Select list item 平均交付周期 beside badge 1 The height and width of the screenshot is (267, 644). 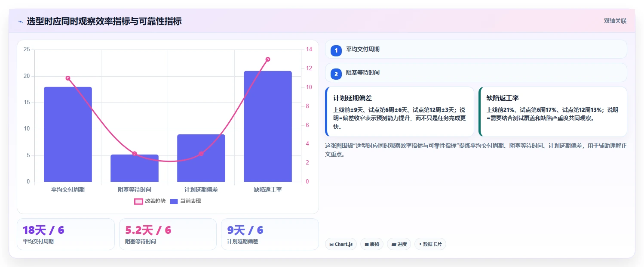point(476,49)
